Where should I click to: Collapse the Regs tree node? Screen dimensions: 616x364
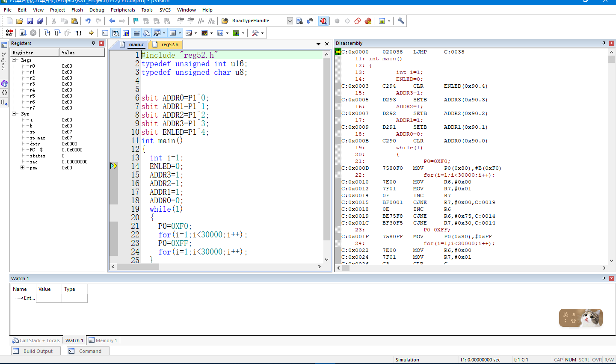pos(14,60)
